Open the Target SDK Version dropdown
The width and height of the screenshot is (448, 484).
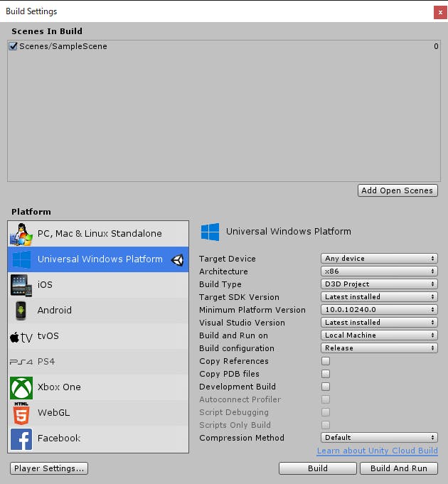(x=379, y=297)
